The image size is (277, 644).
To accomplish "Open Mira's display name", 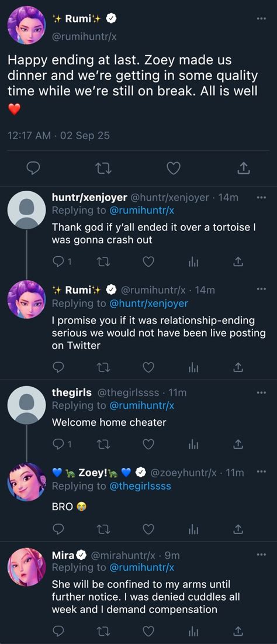I will 63,555.
